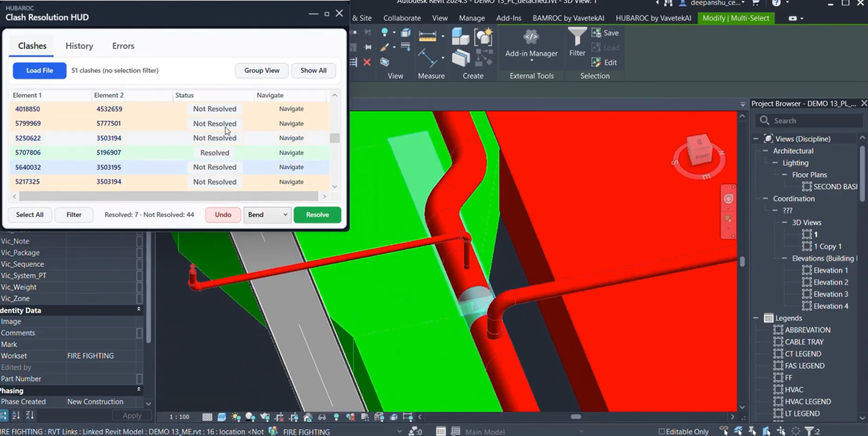Screen dimensions: 868x436
Task: Click the red Delete X icon
Action: click(367, 62)
